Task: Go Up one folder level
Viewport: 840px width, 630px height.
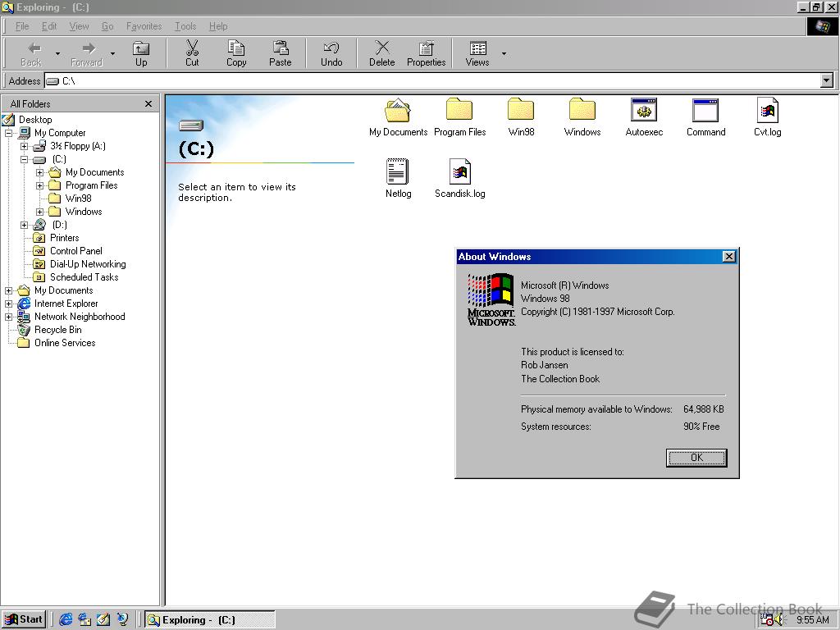Action: coord(141,53)
